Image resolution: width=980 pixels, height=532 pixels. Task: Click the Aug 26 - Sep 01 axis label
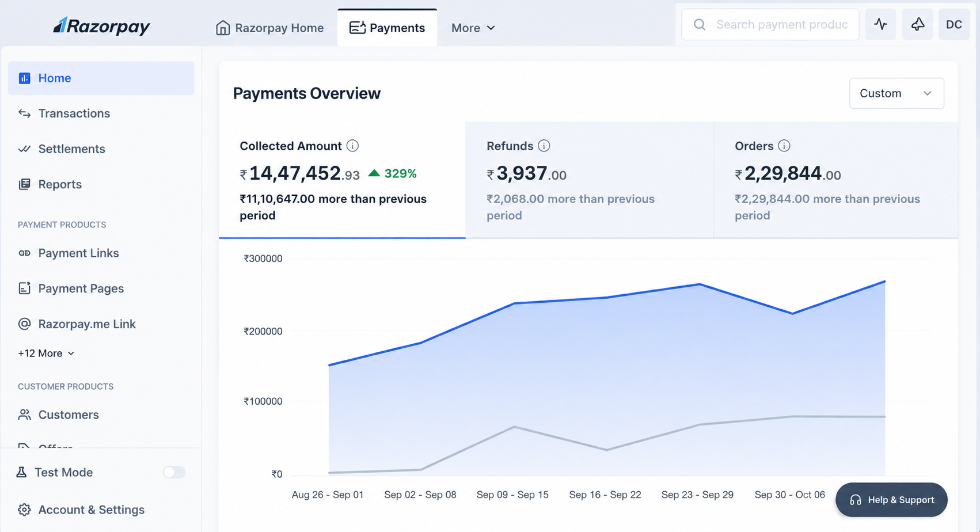(328, 495)
